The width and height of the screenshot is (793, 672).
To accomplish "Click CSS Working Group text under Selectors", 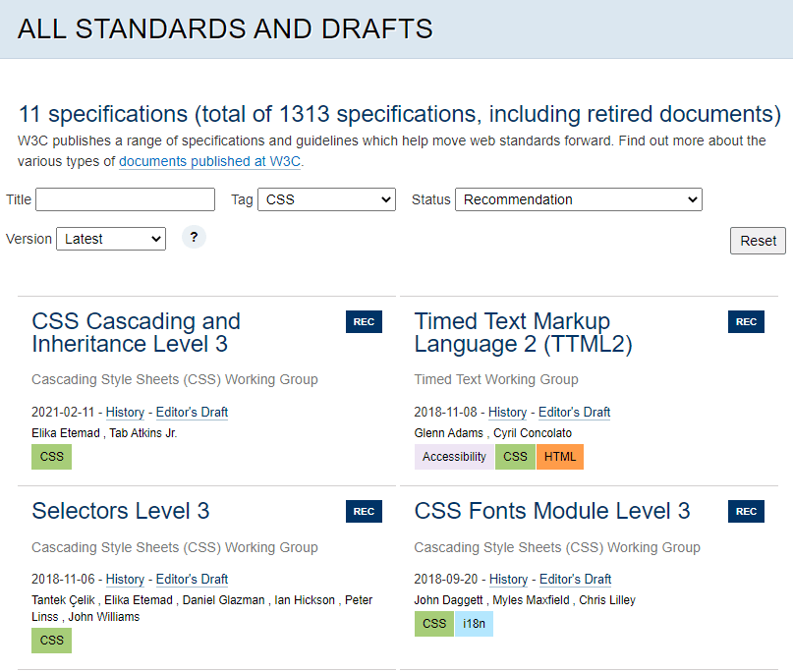I will (x=175, y=547).
